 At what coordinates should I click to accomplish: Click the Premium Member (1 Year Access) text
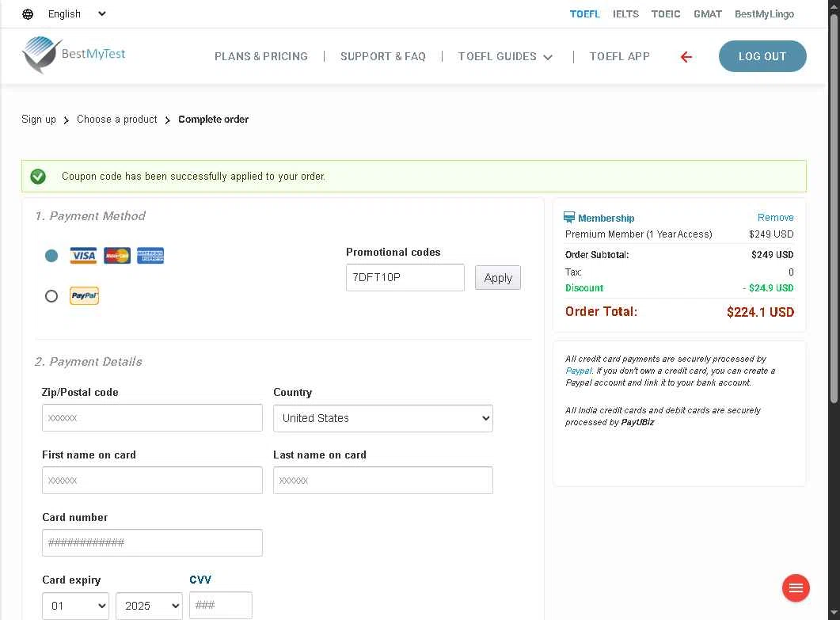(x=639, y=234)
